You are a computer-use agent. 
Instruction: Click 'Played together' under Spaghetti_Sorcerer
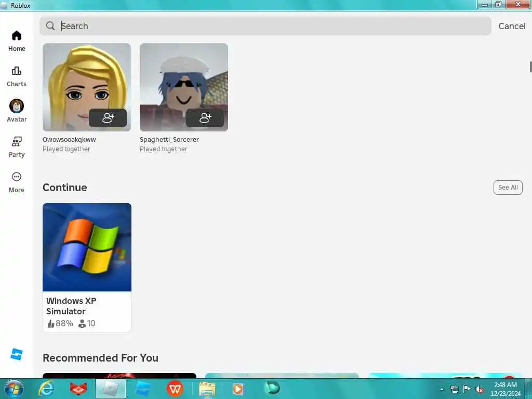pyautogui.click(x=164, y=149)
